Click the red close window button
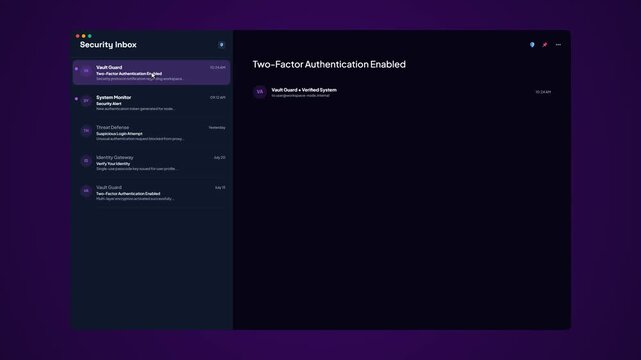This screenshot has width=641, height=360. 78,36
